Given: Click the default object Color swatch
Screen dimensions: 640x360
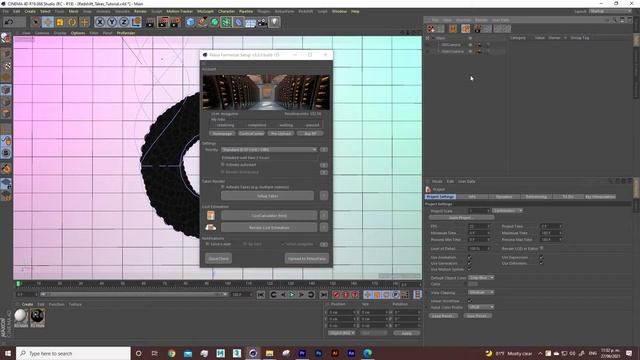Looking at the screenshot, I should [x=473, y=284].
